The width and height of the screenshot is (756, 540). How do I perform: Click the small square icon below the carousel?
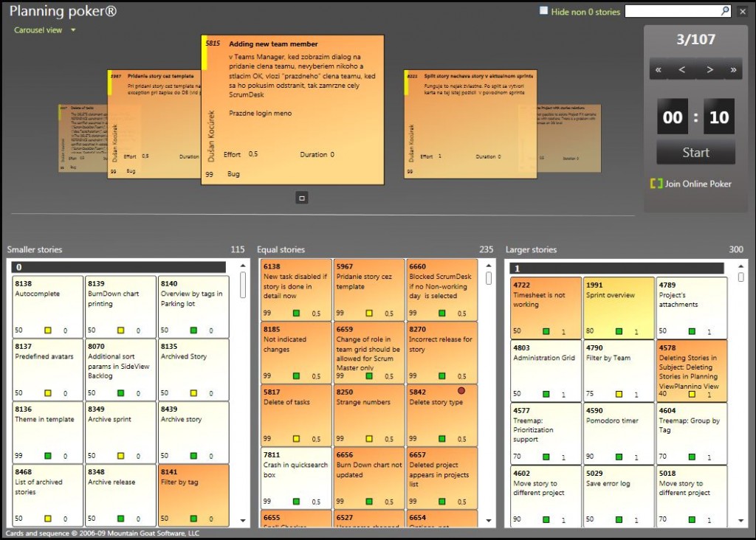[302, 198]
